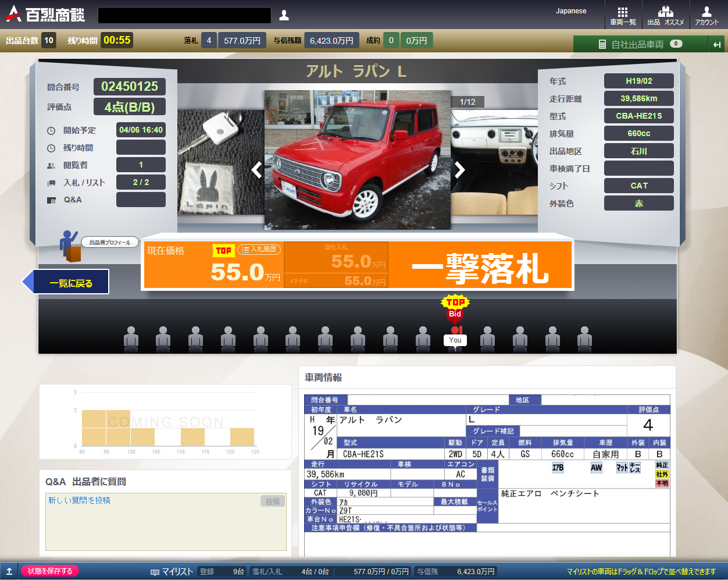The width and height of the screenshot is (728, 580).
Task: Click the AW equipment icon in the vehicle sheet
Action: 597,468
